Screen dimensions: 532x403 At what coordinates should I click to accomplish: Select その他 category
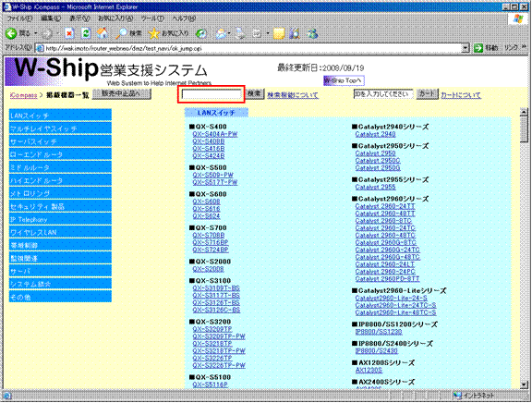[x=60, y=297]
